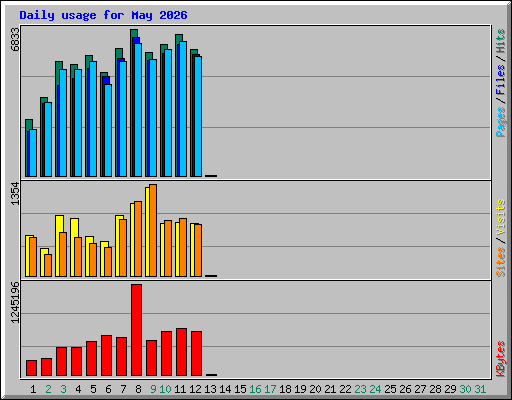Click day 14 on the axis
Image resolution: width=512 pixels, height=400 pixels.
click(x=225, y=389)
